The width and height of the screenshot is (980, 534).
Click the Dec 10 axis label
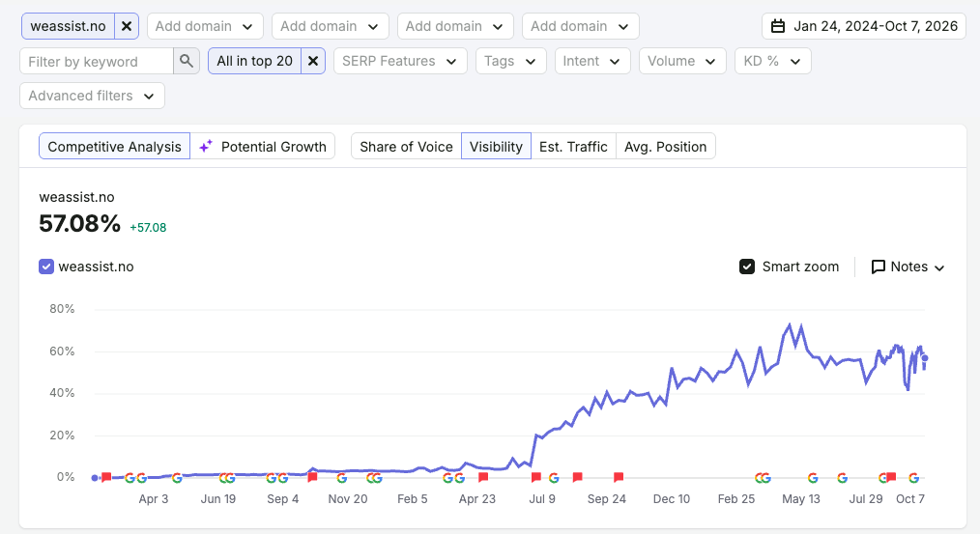tap(672, 498)
